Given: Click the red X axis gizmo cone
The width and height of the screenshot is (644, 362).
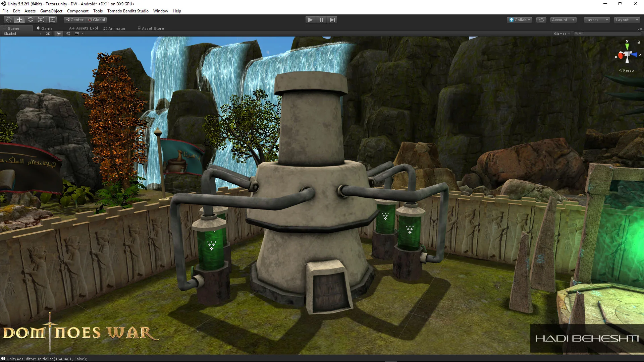Looking at the screenshot, I should click(x=620, y=56).
